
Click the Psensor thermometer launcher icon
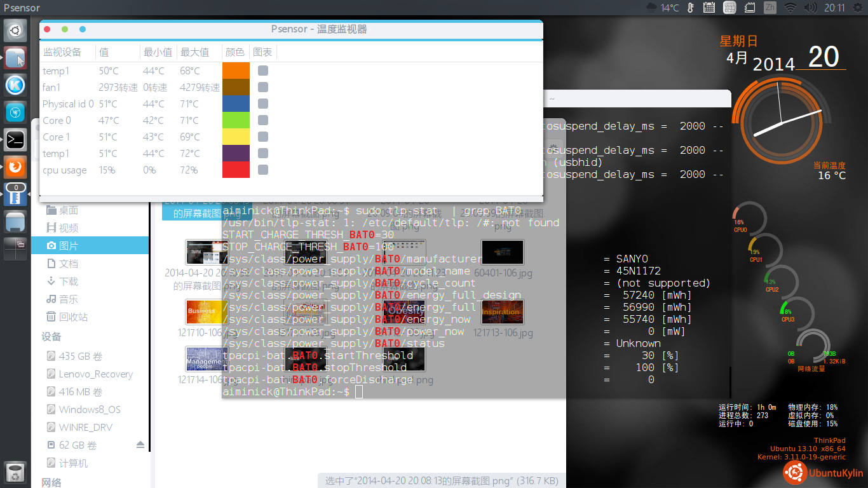15,194
